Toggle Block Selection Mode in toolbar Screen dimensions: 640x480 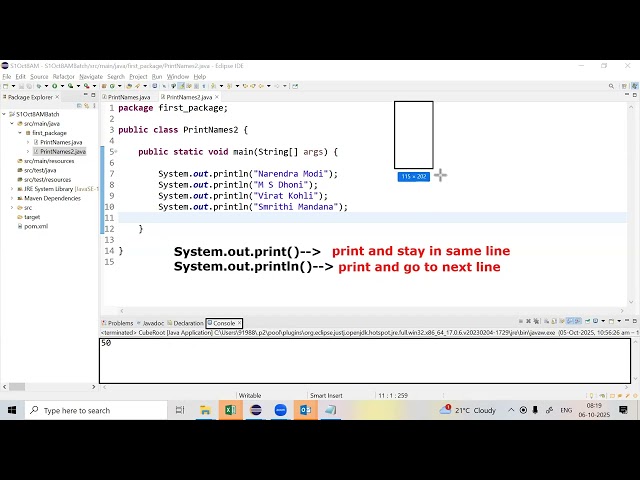pyautogui.click(x=196, y=86)
